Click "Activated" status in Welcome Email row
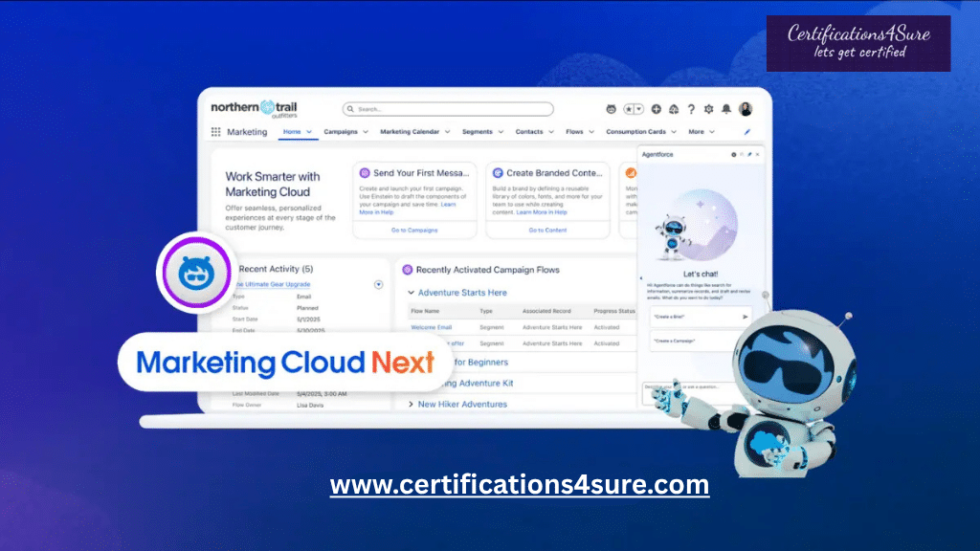Screen dimensions: 980x551 [x=606, y=327]
